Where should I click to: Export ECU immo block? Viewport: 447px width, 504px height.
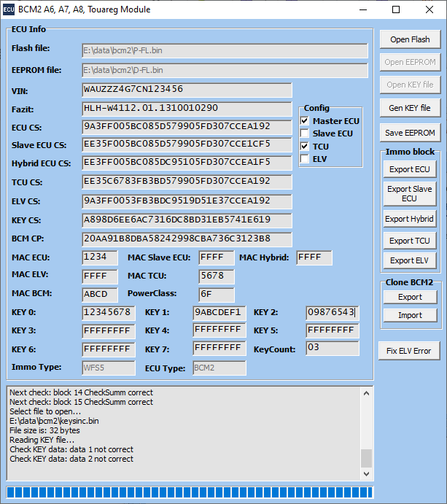[410, 169]
